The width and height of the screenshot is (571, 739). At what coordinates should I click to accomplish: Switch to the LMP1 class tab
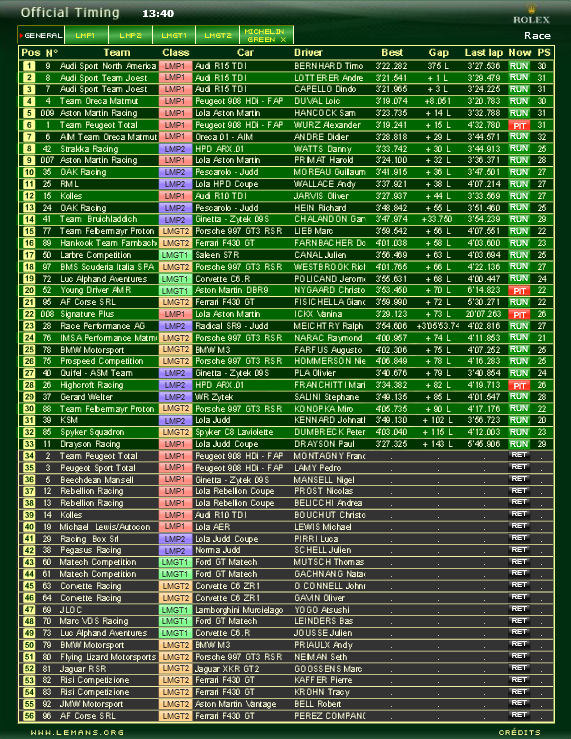point(86,35)
